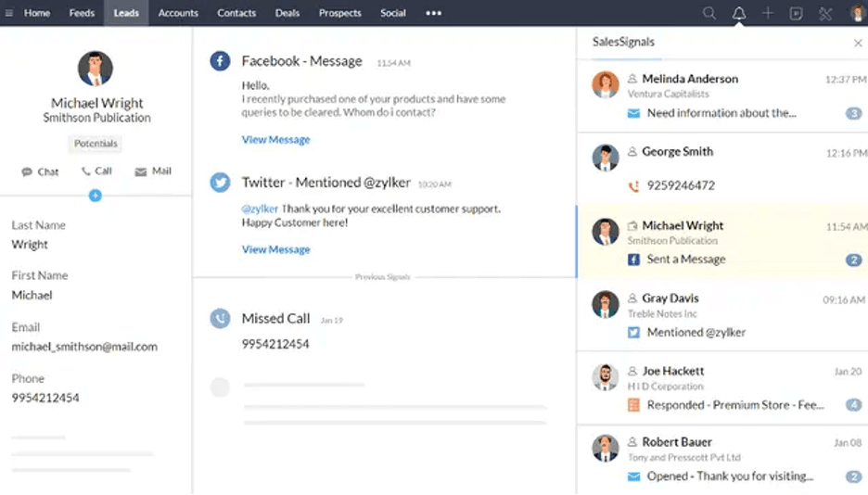This screenshot has width=868, height=495.
Task: Click the Mail button
Action: click(x=153, y=171)
